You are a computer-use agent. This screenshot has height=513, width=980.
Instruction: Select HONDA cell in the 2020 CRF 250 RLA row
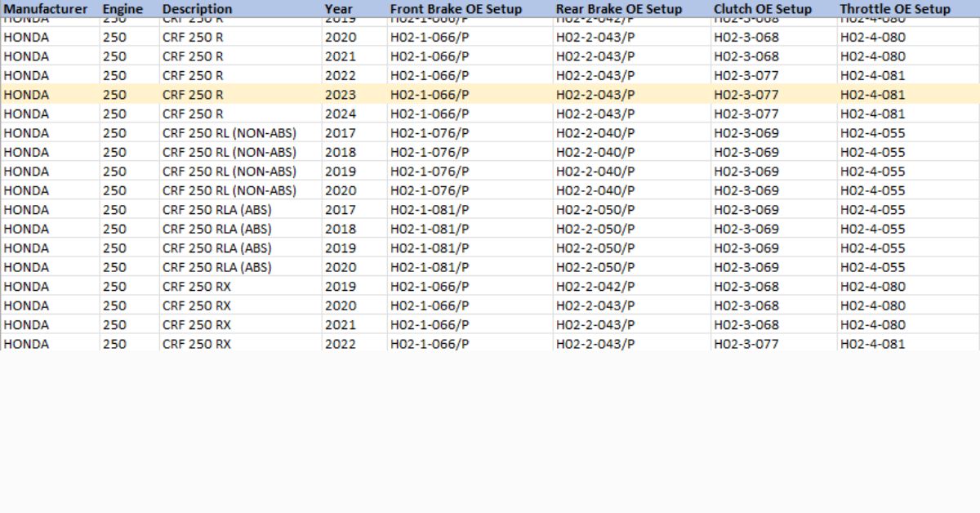(x=26, y=267)
